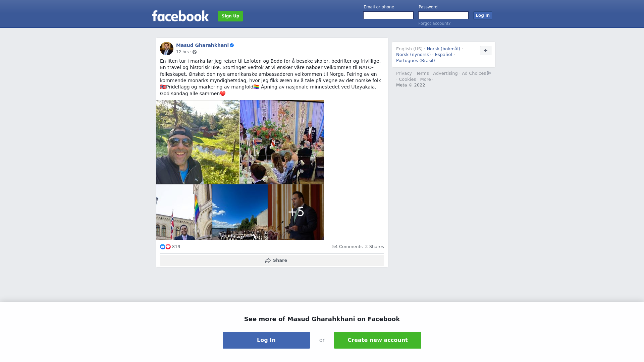The image size is (644, 362).
Task: Open the 54 Comments link
Action: coord(347,247)
